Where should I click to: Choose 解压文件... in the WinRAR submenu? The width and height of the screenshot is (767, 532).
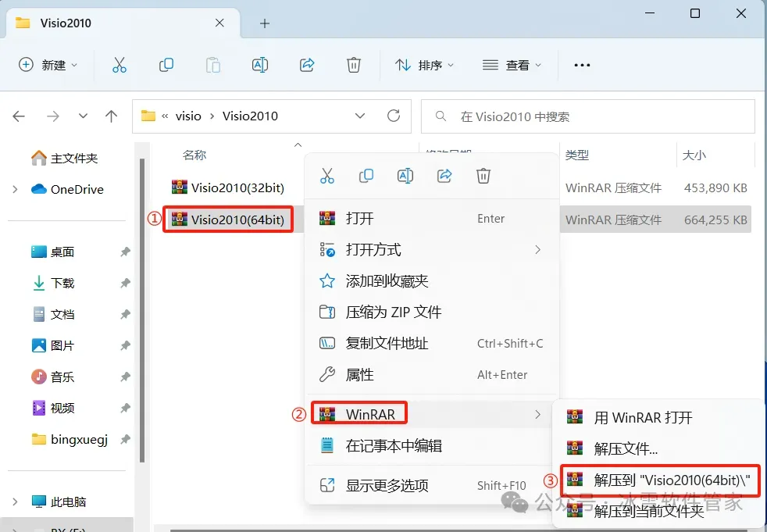click(x=658, y=448)
